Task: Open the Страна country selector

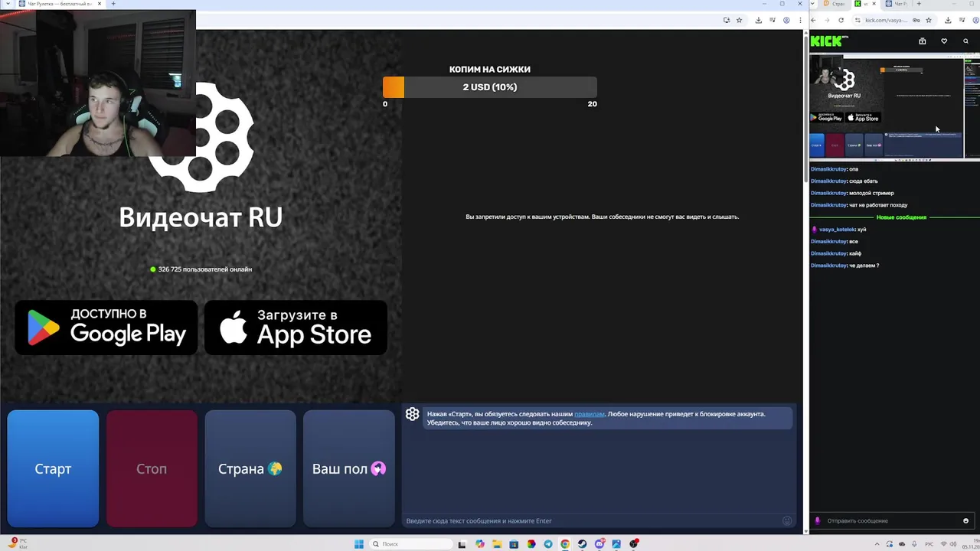Action: click(x=250, y=468)
